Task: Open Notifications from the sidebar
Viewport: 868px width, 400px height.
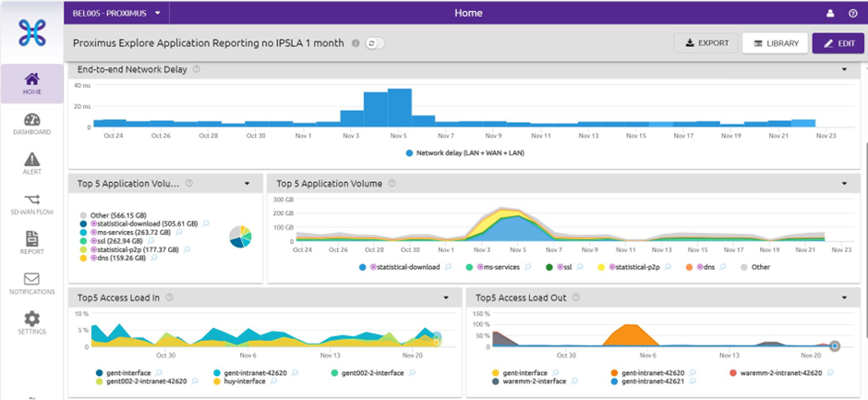Action: pos(31,283)
